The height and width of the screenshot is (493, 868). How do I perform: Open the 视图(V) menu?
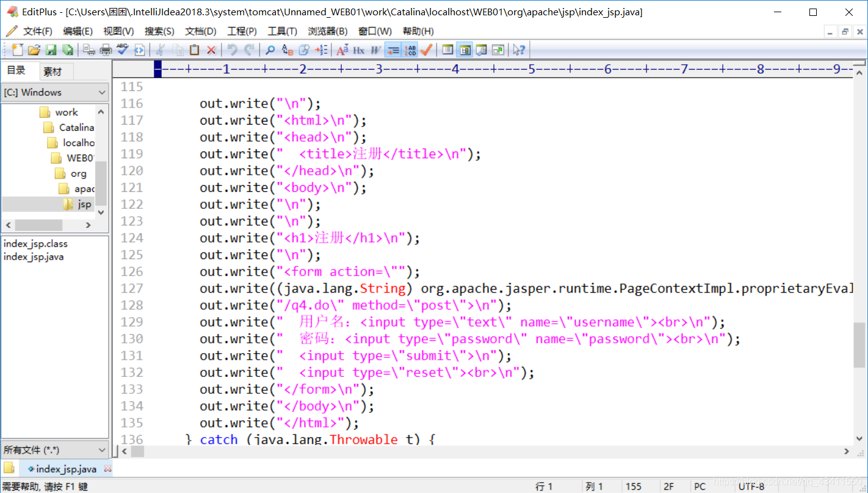118,31
